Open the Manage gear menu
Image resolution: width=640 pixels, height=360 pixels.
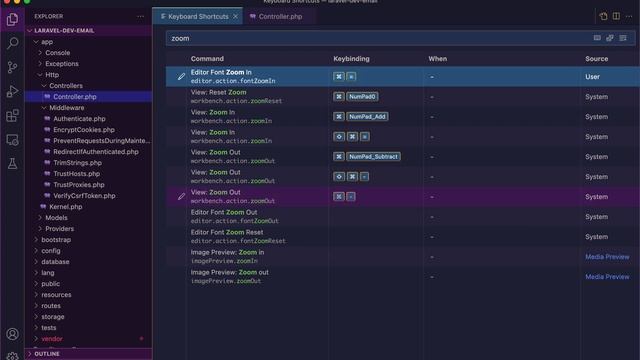[x=12, y=356]
